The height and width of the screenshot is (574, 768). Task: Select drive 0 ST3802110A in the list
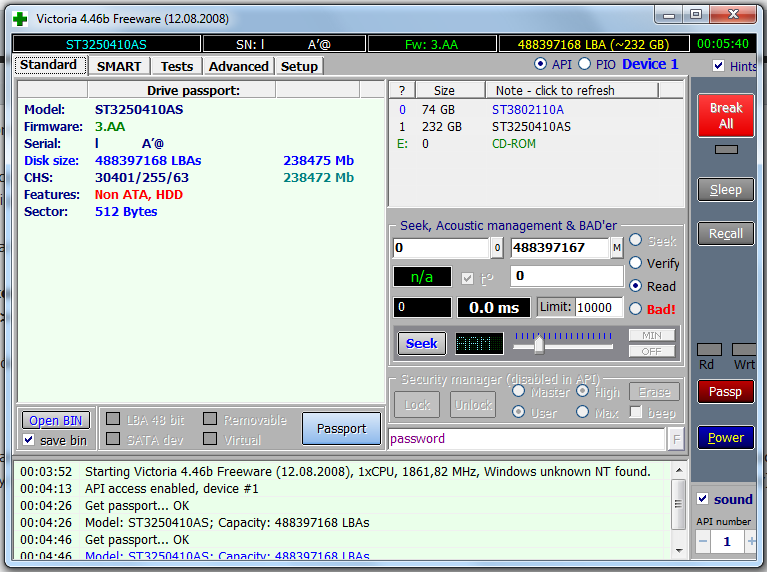point(536,110)
